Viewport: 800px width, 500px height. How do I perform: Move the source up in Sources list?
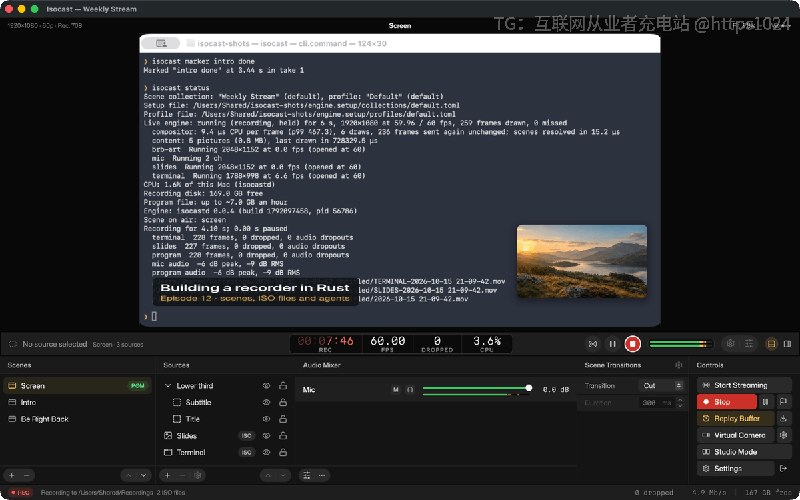point(268,475)
